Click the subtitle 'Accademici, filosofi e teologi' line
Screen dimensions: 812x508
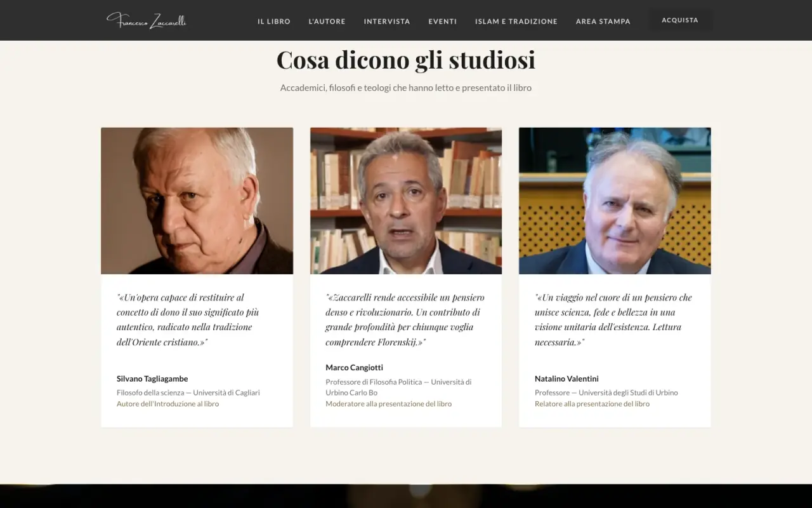tap(406, 88)
